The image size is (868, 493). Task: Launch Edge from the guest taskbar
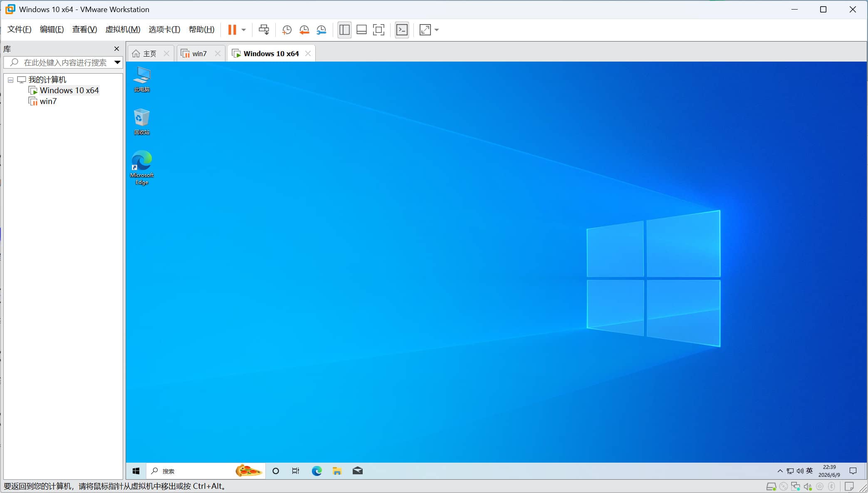tap(317, 471)
